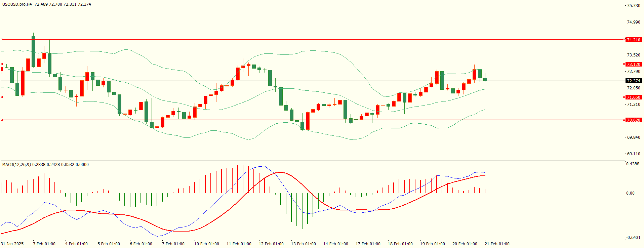Click the 69.840 value on price axis

coord(634,137)
